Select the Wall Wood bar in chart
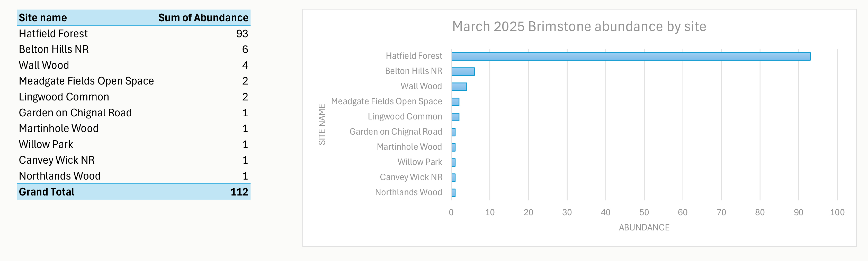 459,87
